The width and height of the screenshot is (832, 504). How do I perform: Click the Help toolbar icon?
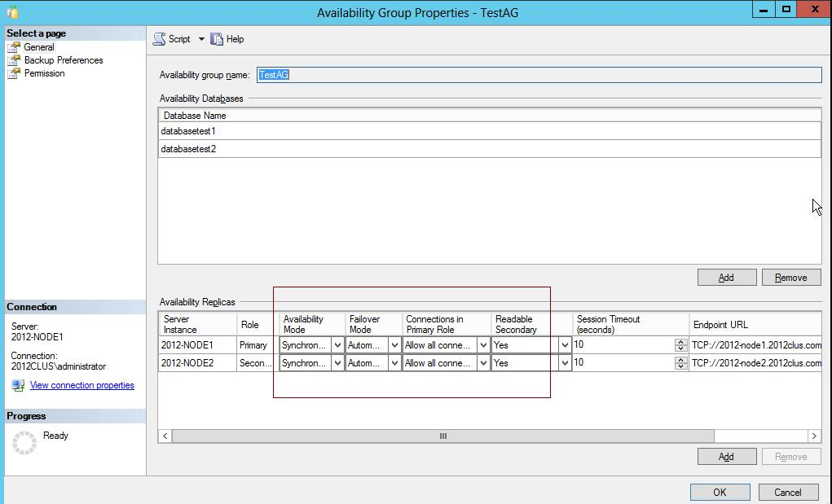click(x=216, y=38)
